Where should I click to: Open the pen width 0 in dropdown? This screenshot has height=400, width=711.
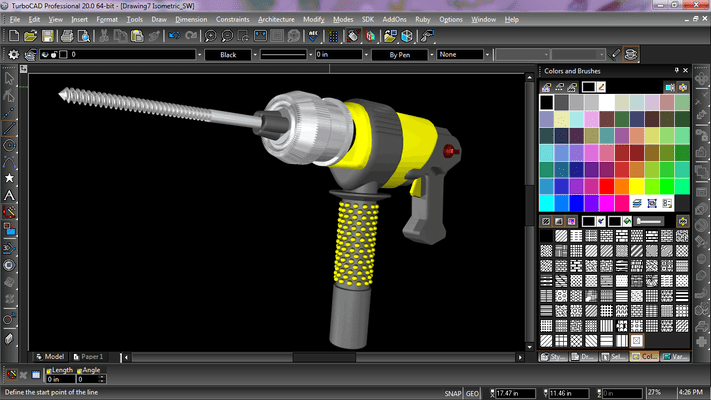click(366, 55)
